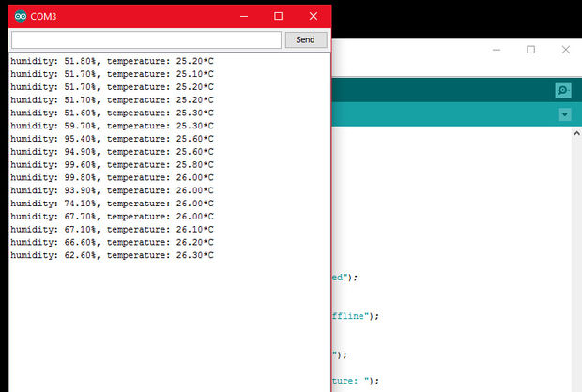
Task: Click the COM3 title bar text
Action: pyautogui.click(x=49, y=16)
